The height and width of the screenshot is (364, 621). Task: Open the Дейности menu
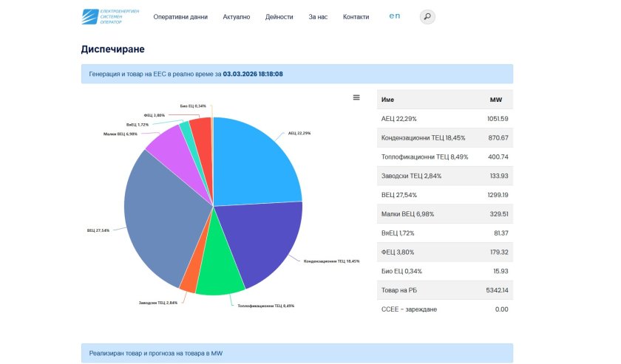[x=279, y=17]
